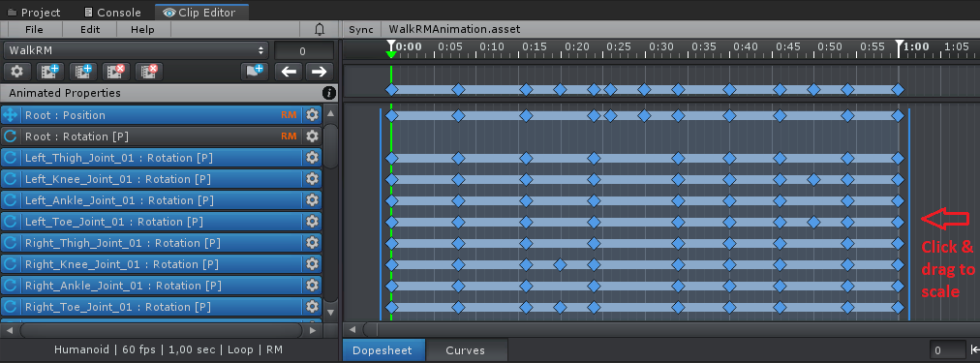
Task: Go to previous keyframe with left arrow
Action: 289,72
